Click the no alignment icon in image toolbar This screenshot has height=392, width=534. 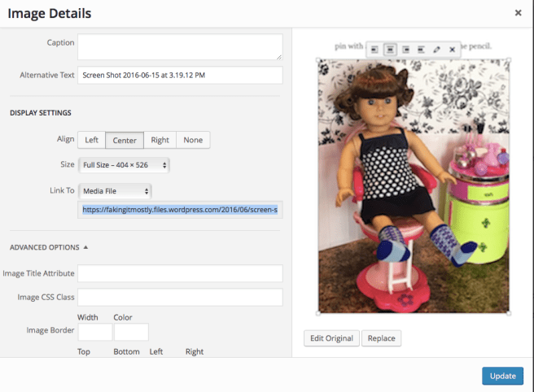(x=421, y=50)
